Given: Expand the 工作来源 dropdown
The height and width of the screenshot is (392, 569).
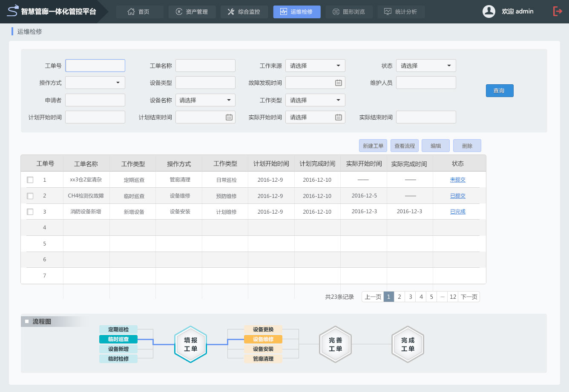Looking at the screenshot, I should point(315,66).
